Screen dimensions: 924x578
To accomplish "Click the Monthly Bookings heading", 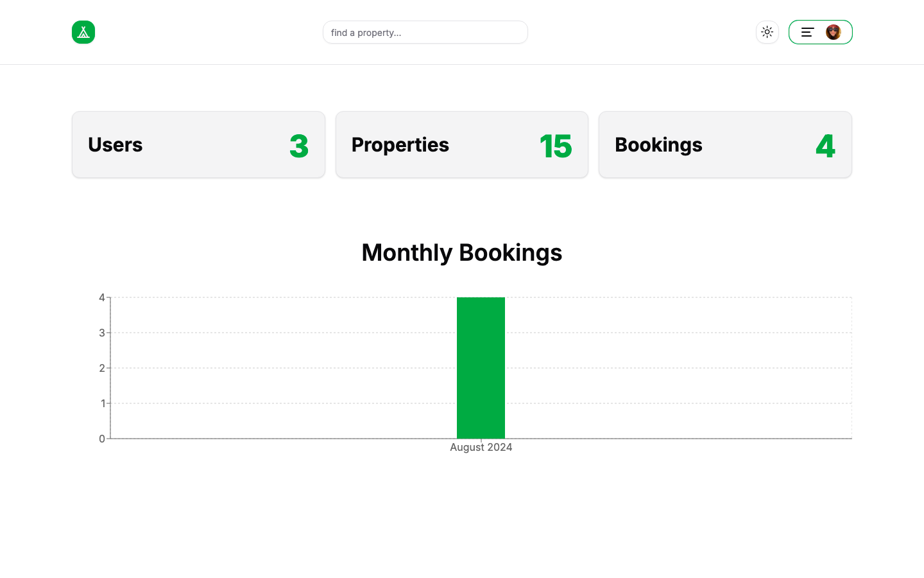I will pyautogui.click(x=462, y=252).
